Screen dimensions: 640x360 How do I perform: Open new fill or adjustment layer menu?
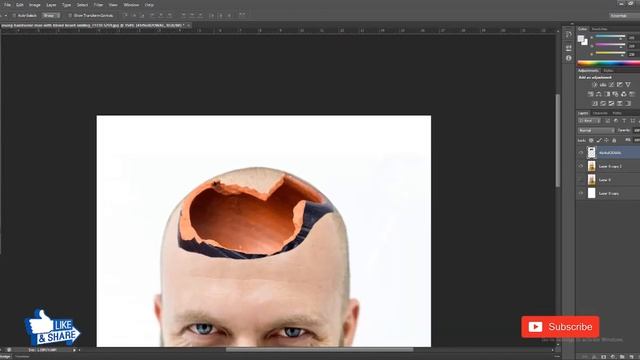[x=613, y=357]
